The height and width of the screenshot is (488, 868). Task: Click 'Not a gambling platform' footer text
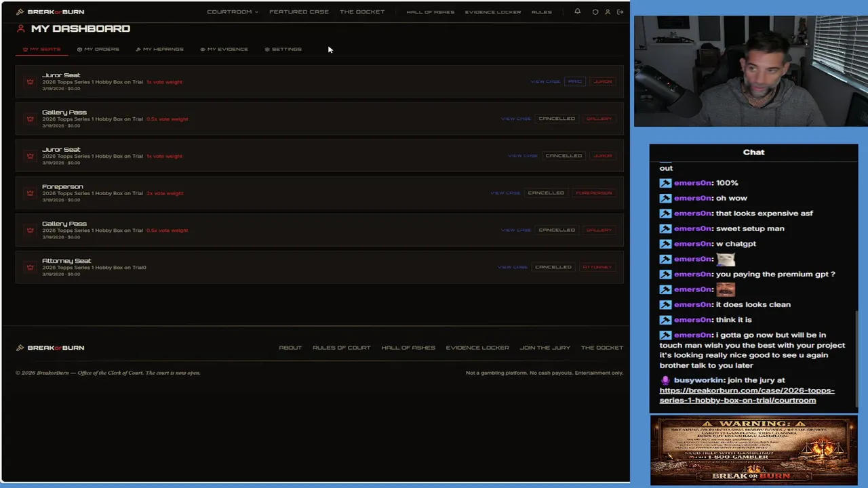point(545,373)
